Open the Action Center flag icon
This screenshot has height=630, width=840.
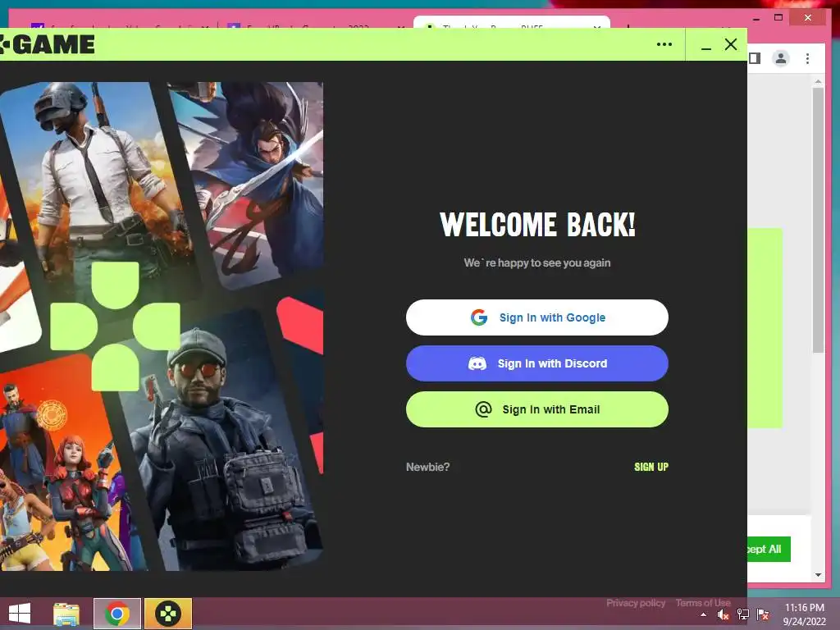pyautogui.click(x=763, y=614)
